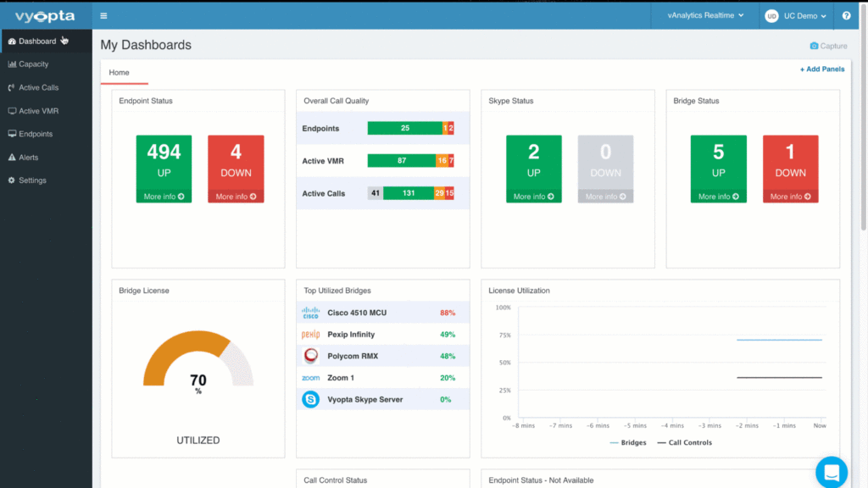Select the Home dashboard tab
This screenshot has height=488, width=868.
point(119,73)
